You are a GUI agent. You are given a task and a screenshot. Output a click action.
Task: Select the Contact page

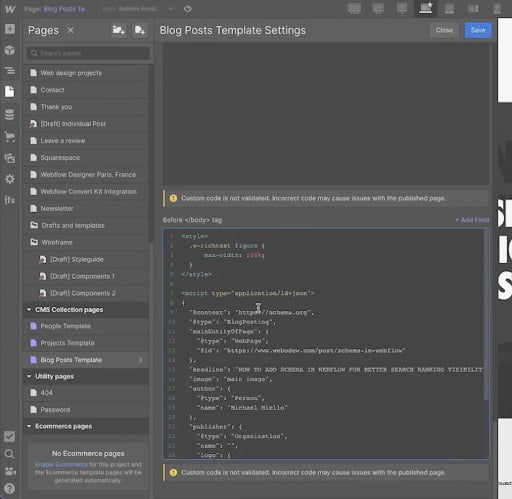[86, 90]
